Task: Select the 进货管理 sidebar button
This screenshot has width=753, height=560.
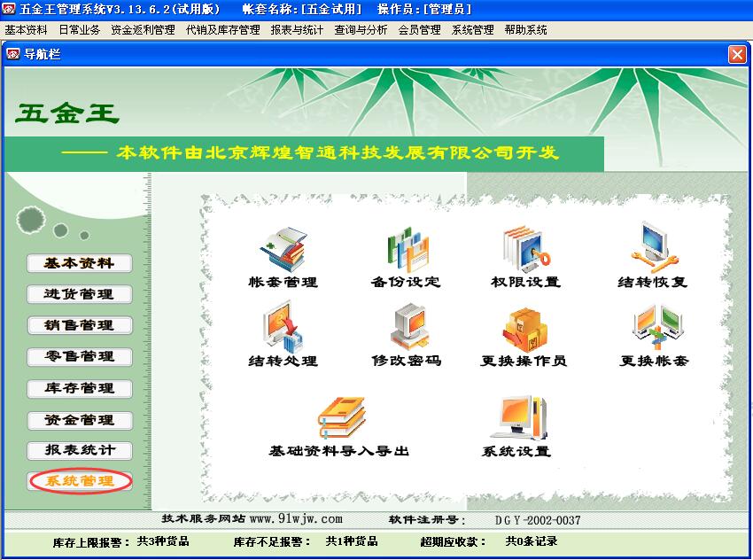Action: click(79, 294)
